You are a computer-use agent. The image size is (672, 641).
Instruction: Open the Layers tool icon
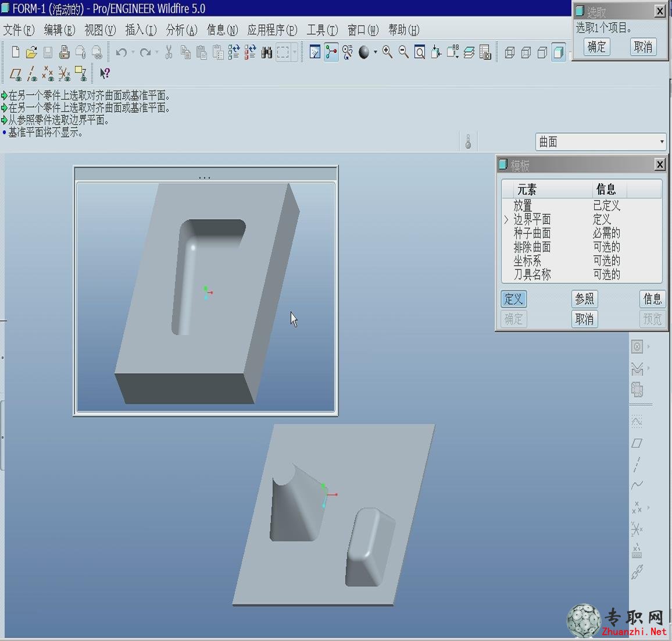point(469,52)
